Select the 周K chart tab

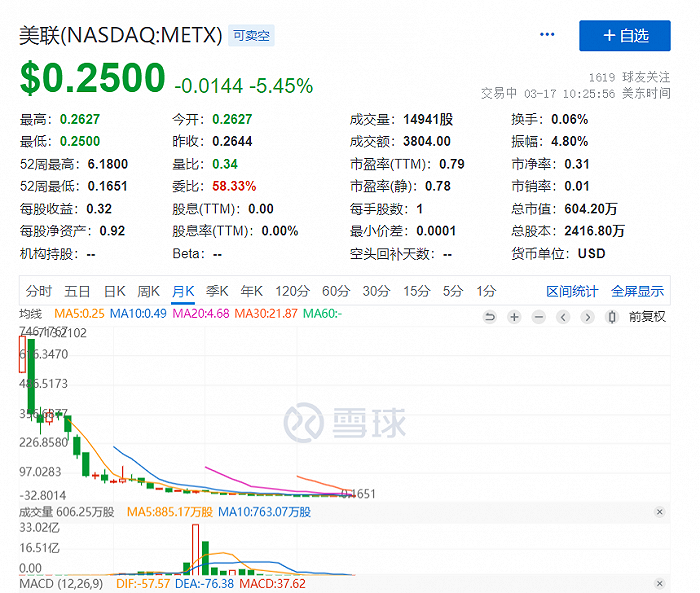coord(148,291)
